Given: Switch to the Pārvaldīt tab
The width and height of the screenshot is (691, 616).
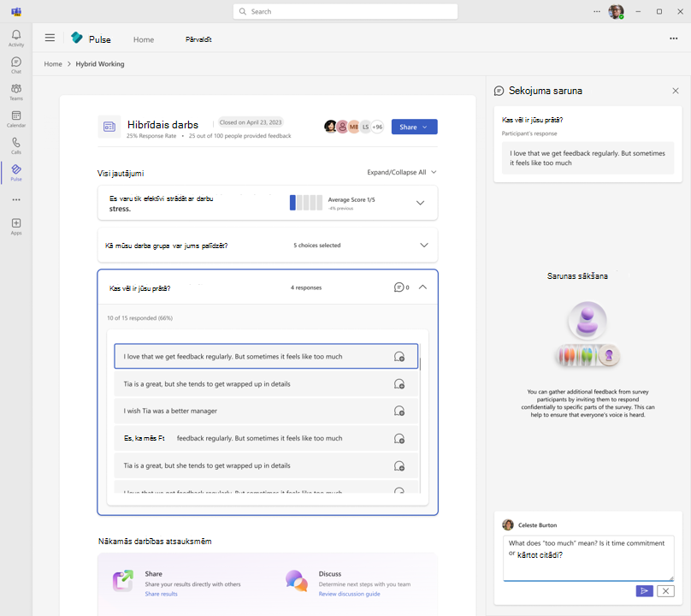Looking at the screenshot, I should [x=198, y=39].
